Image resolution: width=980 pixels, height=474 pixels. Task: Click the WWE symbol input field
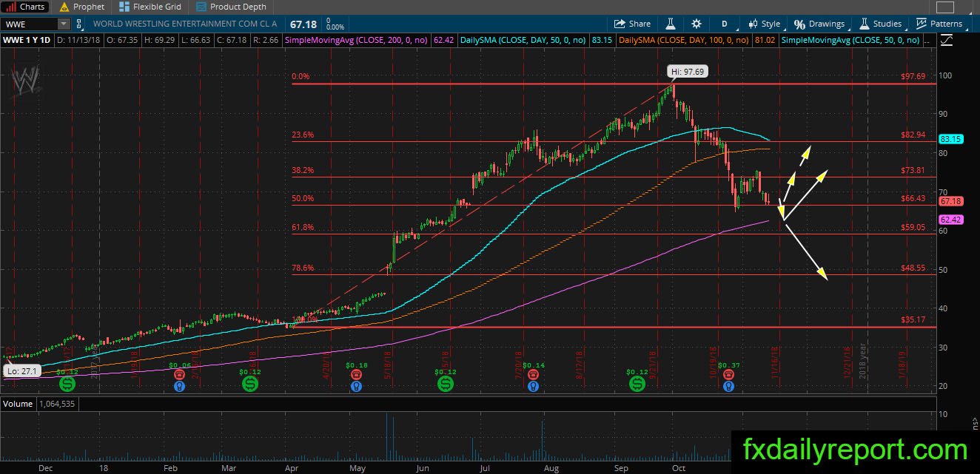tap(28, 24)
